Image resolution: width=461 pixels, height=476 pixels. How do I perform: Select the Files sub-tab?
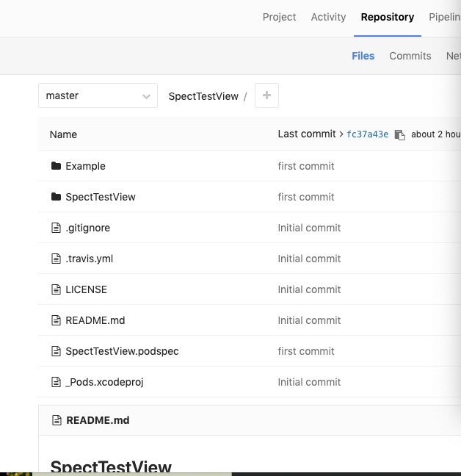[363, 56]
